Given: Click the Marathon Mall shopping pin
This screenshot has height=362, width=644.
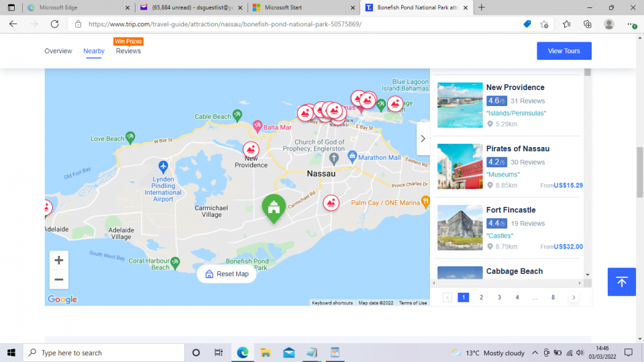Looking at the screenshot, I should pyautogui.click(x=352, y=156).
